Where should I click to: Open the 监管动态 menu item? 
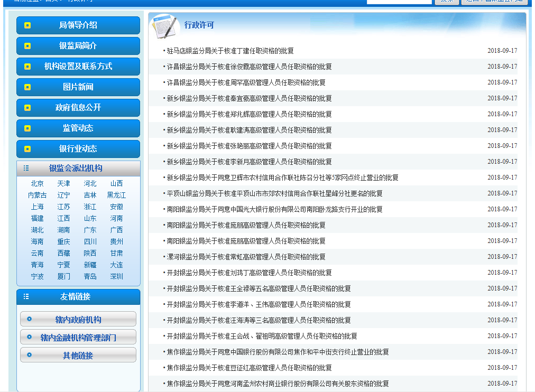click(x=78, y=128)
